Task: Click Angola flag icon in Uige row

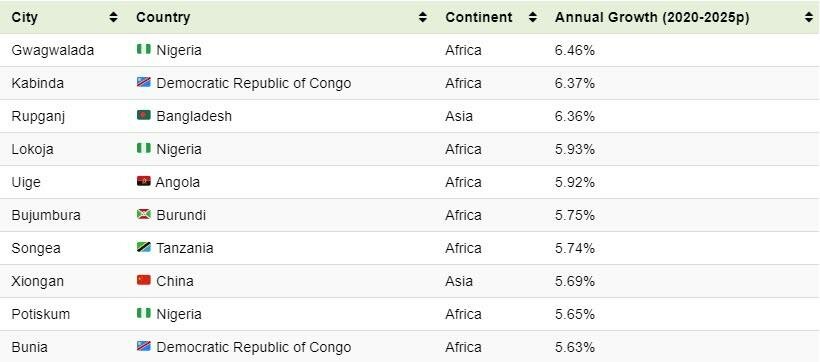Action: pos(144,181)
